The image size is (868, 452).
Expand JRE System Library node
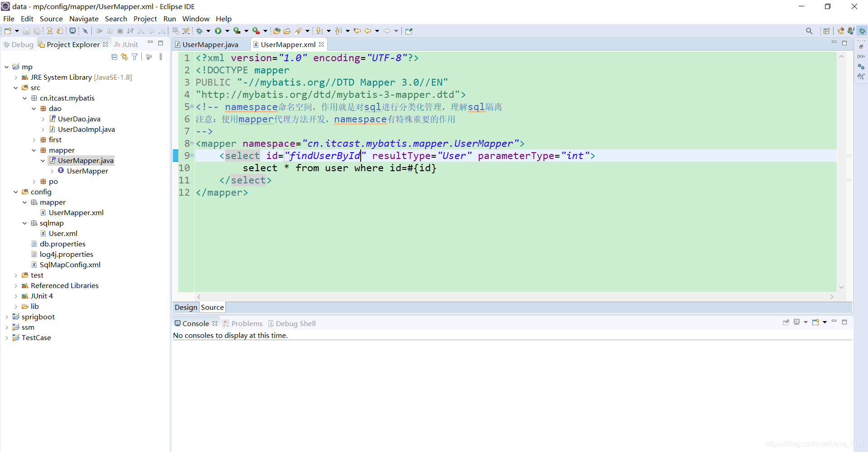pyautogui.click(x=16, y=77)
